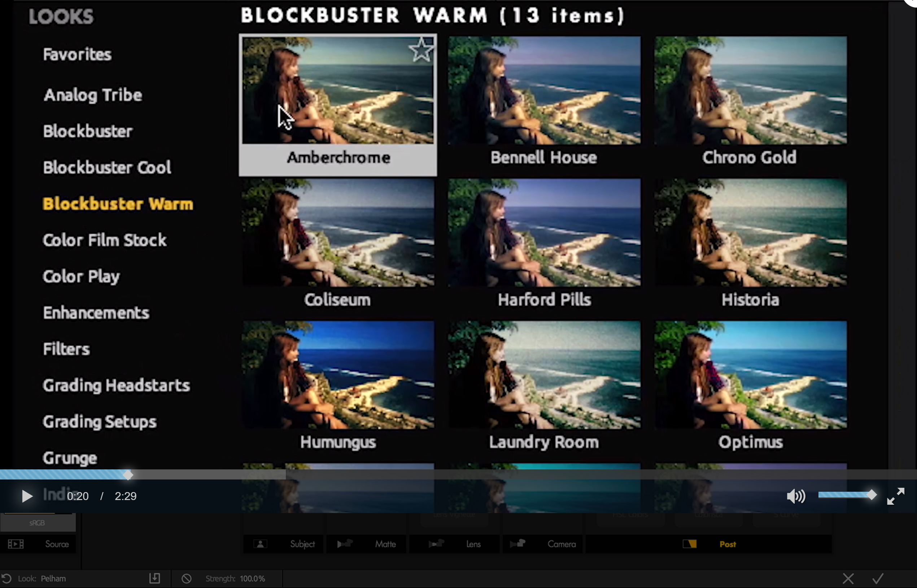Click the Strength 100.0% value field
The image size is (917, 588).
click(252, 578)
